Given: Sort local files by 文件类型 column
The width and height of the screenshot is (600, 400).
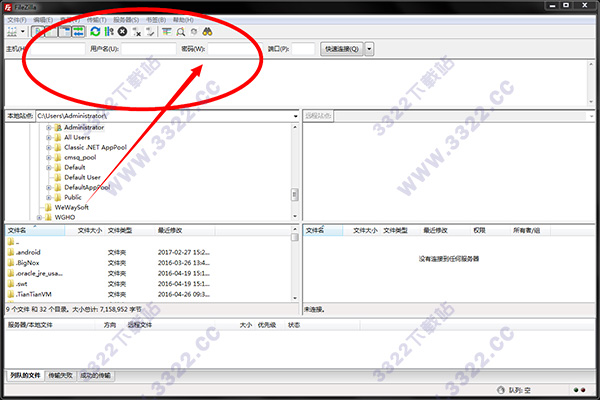Looking at the screenshot, I should pos(129,230).
